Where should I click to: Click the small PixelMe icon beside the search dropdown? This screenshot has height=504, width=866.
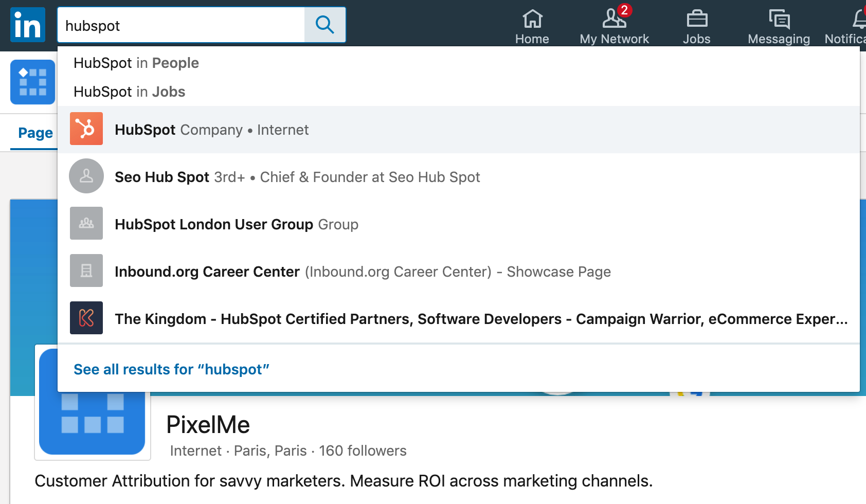[x=32, y=82]
